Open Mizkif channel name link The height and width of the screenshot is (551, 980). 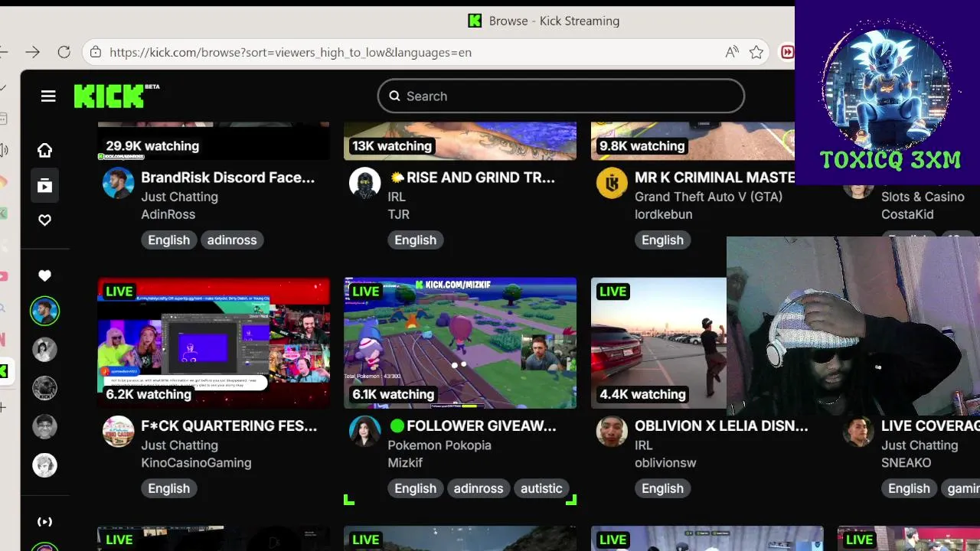pos(405,462)
